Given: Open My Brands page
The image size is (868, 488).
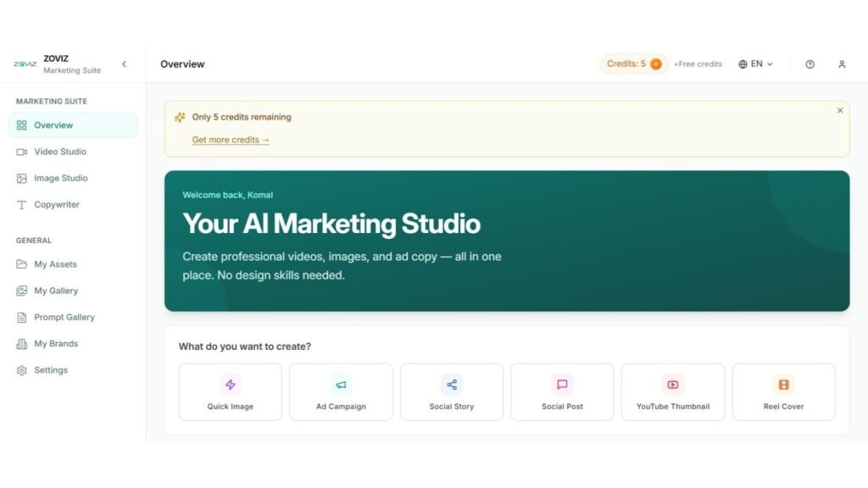Looking at the screenshot, I should coord(73,344).
